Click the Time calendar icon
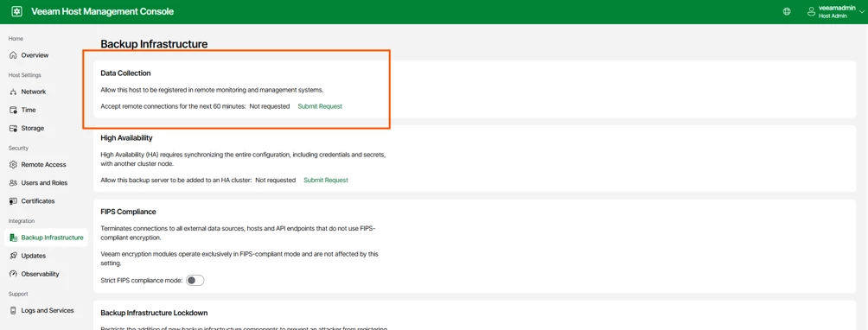Image resolution: width=868 pixels, height=330 pixels. [13, 110]
